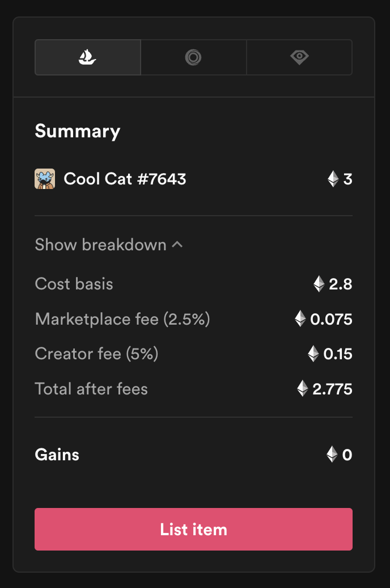This screenshot has height=588, width=390.
Task: Click the Ethereum icon beside Marketplace fee 0.075
Action: coord(300,319)
